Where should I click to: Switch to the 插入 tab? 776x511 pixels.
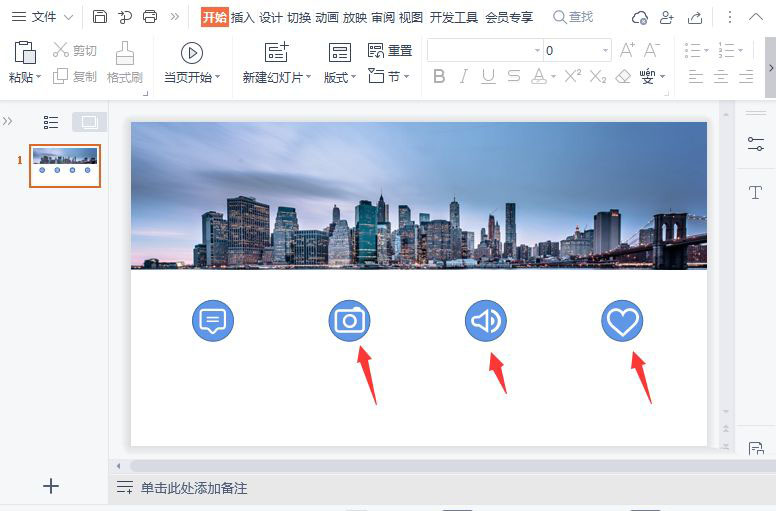242,17
